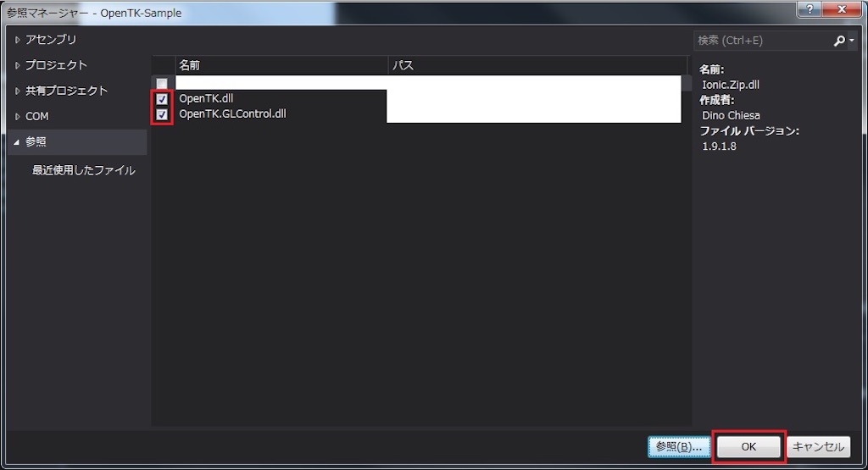The height and width of the screenshot is (470, 868).
Task: Confirm with the OK button
Action: 748,447
